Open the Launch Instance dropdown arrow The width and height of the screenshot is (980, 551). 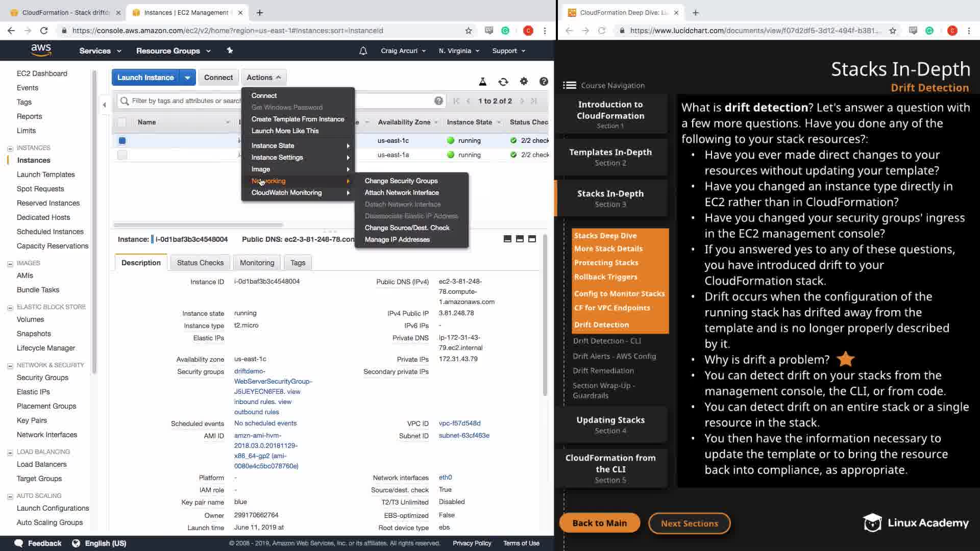tap(187, 78)
